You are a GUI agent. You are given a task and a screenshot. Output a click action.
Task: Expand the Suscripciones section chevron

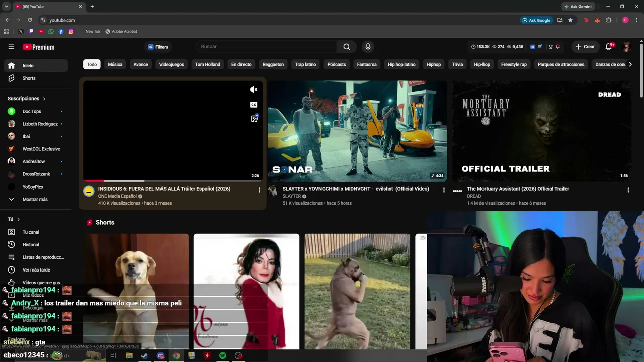[x=44, y=99]
